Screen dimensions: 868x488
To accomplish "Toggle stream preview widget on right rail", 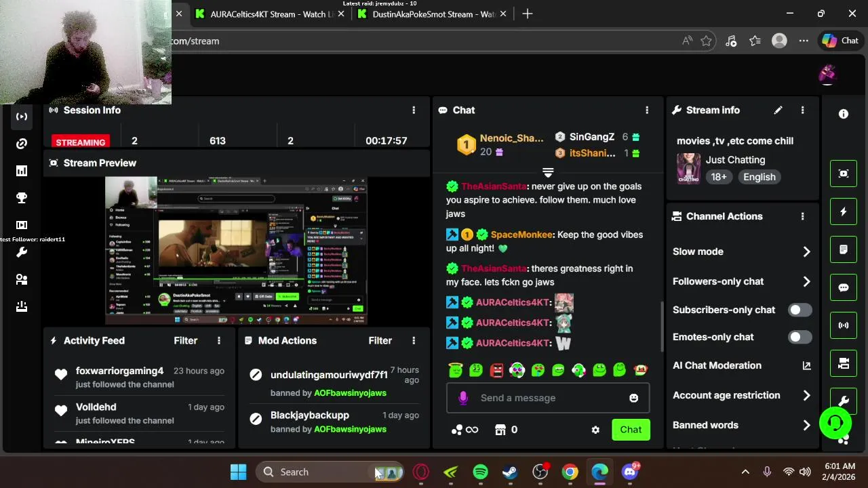I will pos(844,174).
